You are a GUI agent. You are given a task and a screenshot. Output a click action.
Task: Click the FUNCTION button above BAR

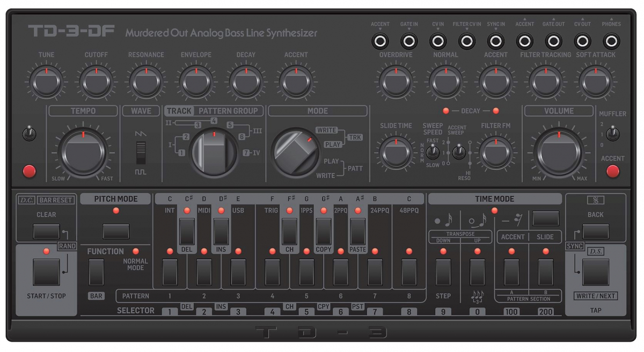point(96,272)
